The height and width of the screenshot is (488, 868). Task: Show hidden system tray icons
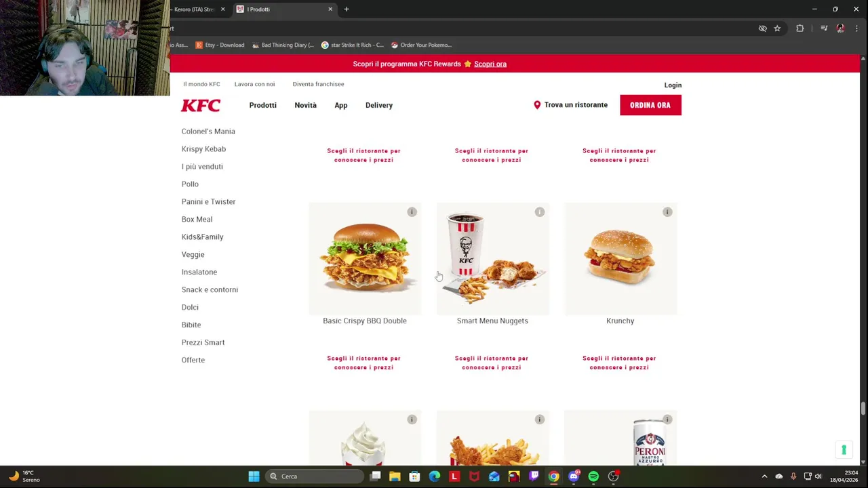(x=764, y=476)
